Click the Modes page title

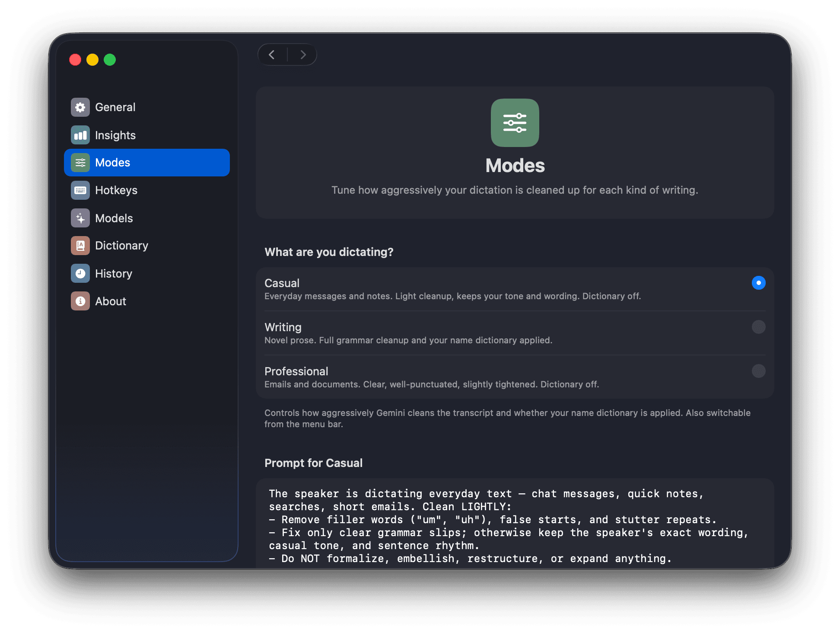click(x=515, y=166)
